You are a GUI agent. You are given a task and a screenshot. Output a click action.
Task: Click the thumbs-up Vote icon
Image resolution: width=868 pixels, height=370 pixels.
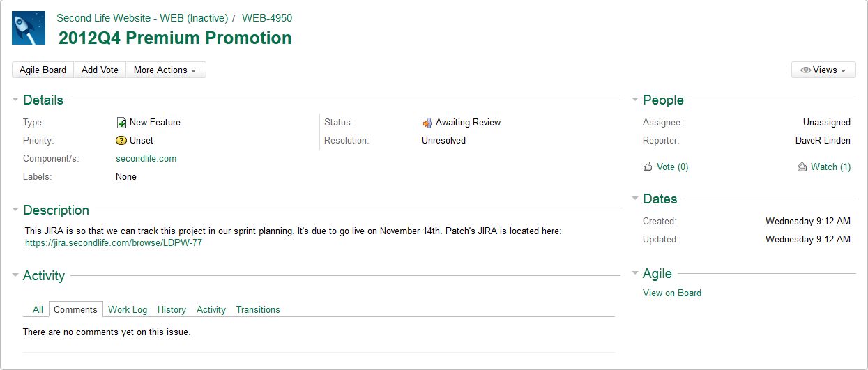648,167
